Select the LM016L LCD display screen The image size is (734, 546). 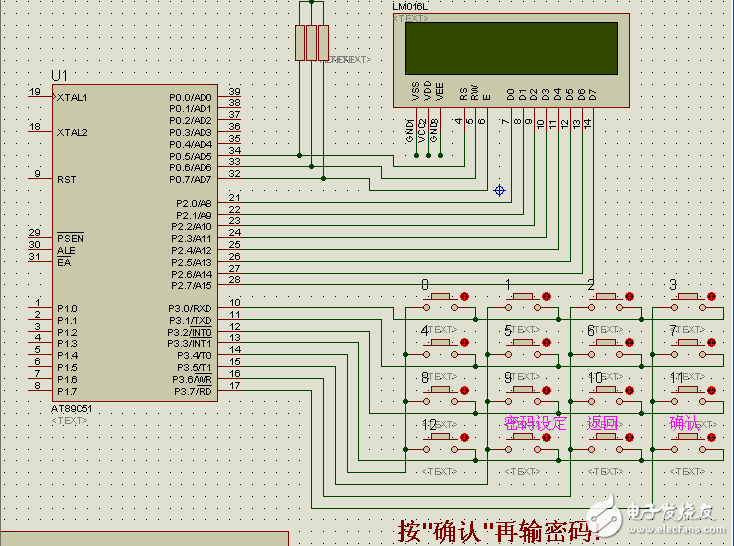point(511,48)
